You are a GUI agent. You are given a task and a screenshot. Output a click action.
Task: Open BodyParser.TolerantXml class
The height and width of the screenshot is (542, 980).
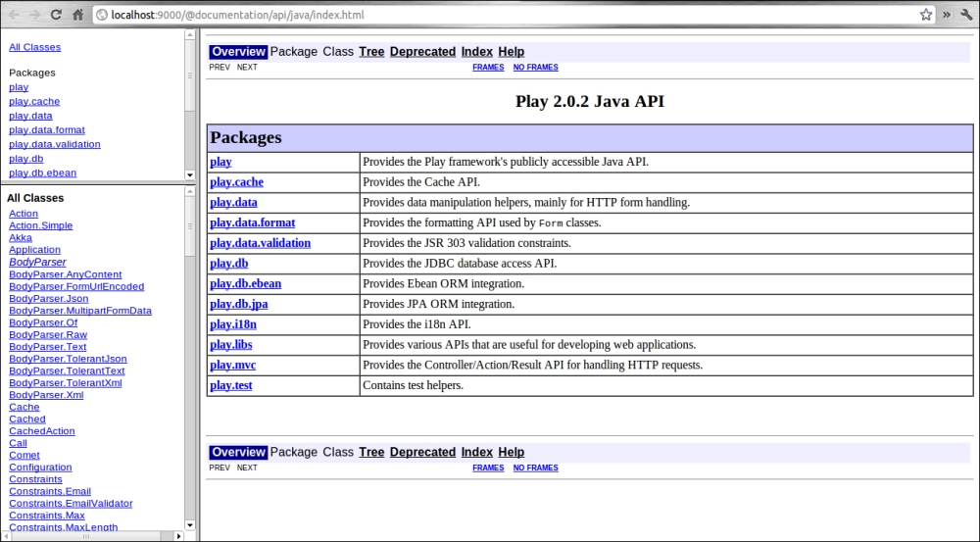coord(65,382)
